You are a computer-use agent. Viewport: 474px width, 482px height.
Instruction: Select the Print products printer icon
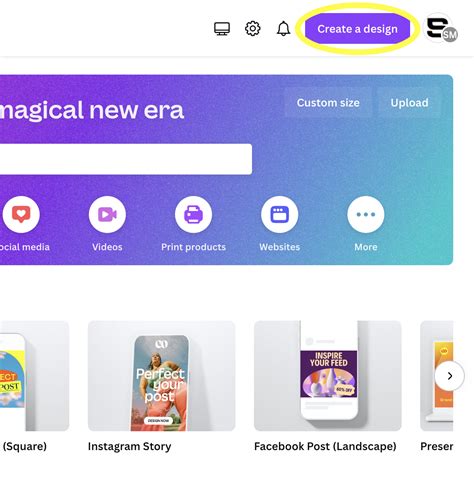click(193, 214)
